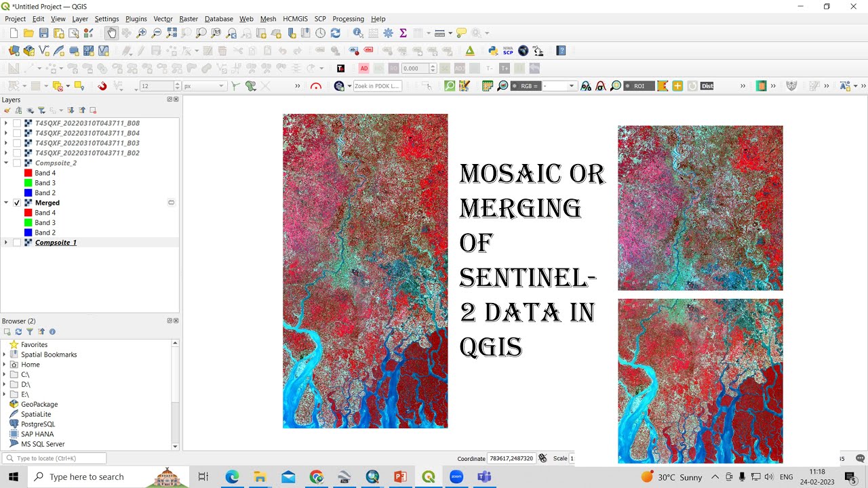
Task: Click the blue help book icon
Action: click(x=561, y=51)
